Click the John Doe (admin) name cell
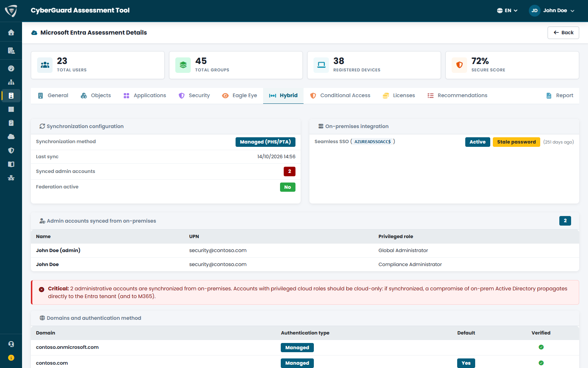This screenshot has height=368, width=588. coord(58,251)
